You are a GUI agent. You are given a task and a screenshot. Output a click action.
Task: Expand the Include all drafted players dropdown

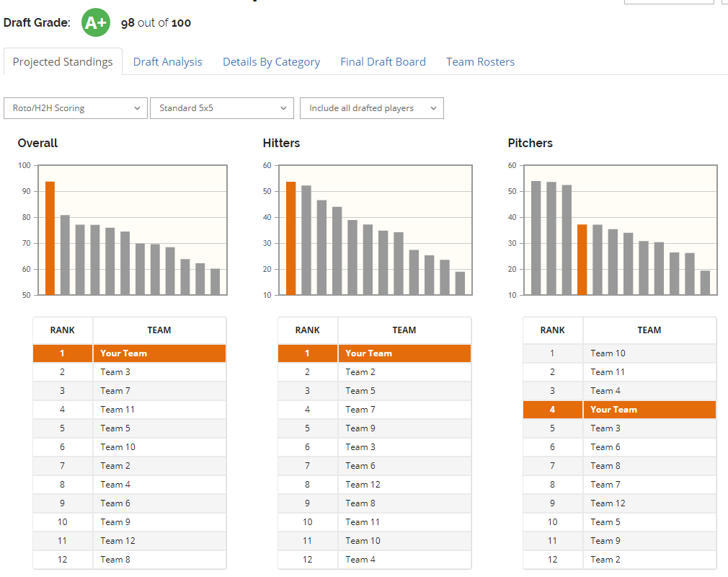tap(372, 108)
